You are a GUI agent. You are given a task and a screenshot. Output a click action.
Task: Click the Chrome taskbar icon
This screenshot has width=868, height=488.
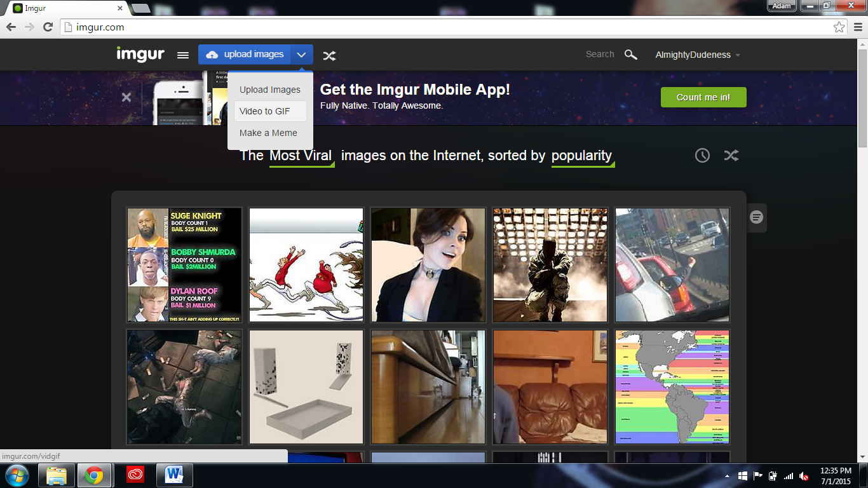pos(95,475)
